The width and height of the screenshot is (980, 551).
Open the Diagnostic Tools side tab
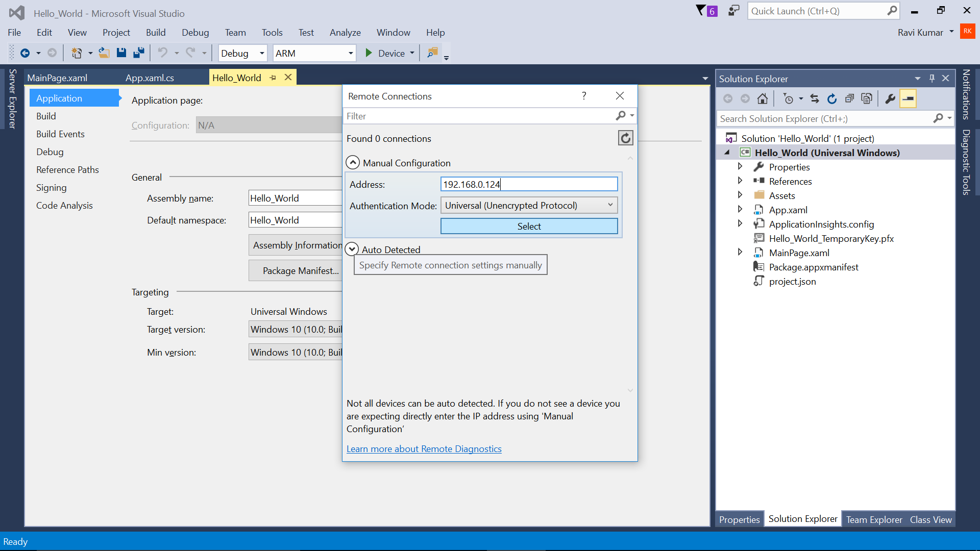[966, 162]
